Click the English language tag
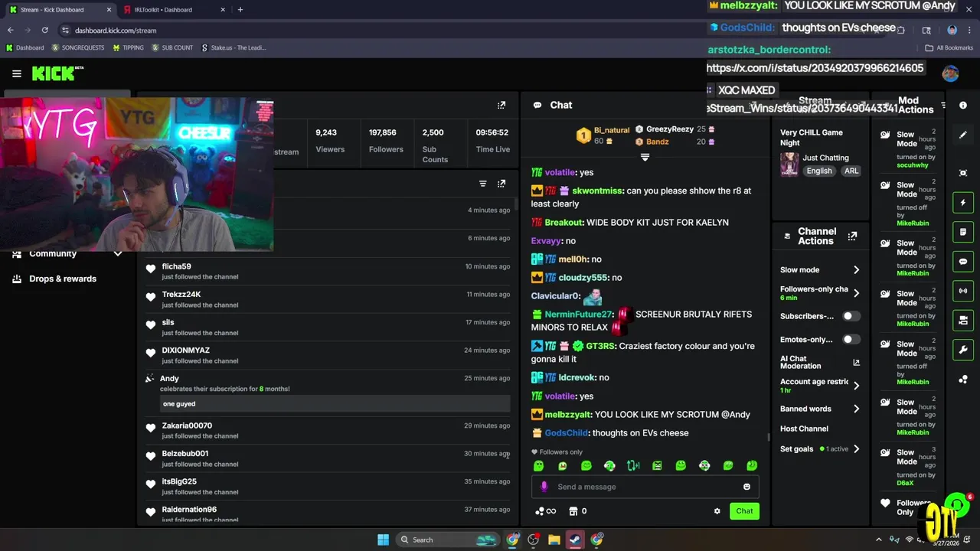Image resolution: width=980 pixels, height=551 pixels. 818,171
